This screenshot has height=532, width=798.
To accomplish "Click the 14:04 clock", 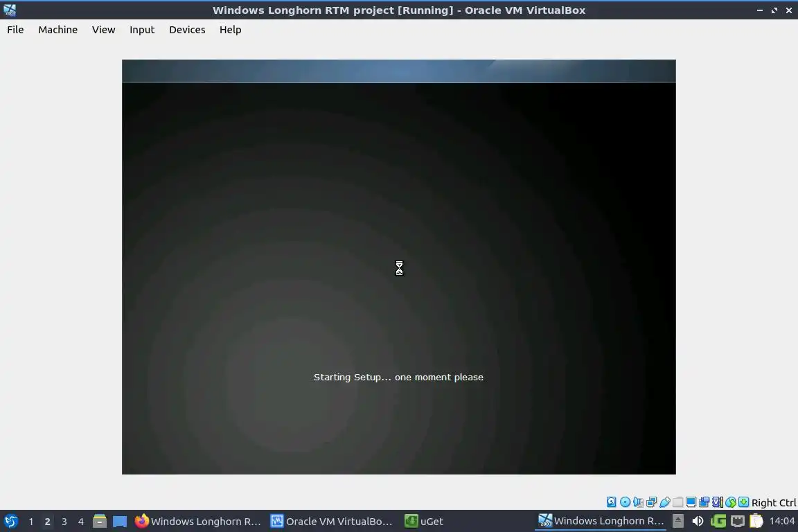I will click(781, 521).
